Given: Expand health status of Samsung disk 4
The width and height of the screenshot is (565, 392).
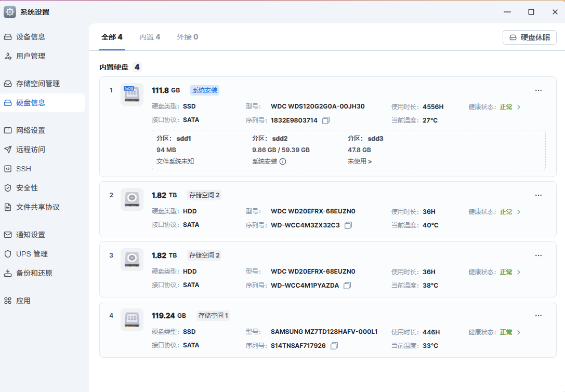Looking at the screenshot, I should [x=519, y=332].
